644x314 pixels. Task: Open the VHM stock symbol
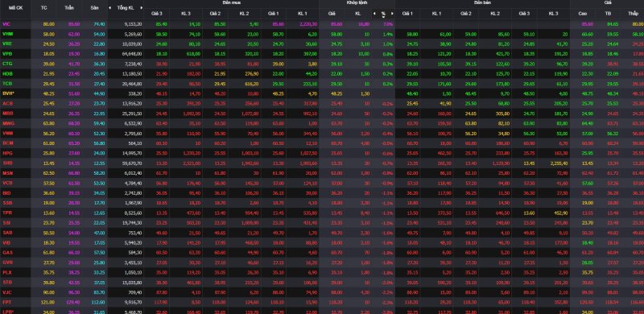[x=7, y=34]
